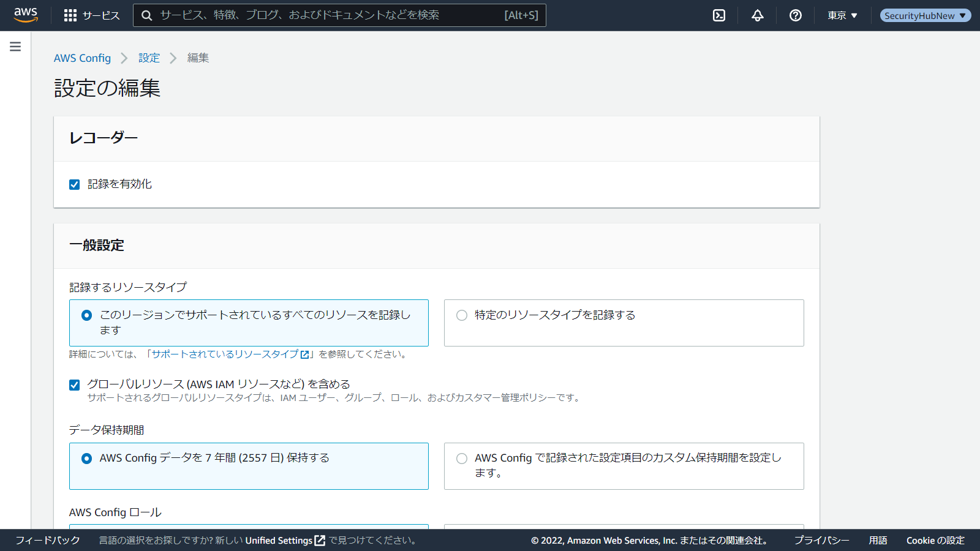The width and height of the screenshot is (980, 551).
Task: Go to AWS Config breadcrumb
Action: 82,58
